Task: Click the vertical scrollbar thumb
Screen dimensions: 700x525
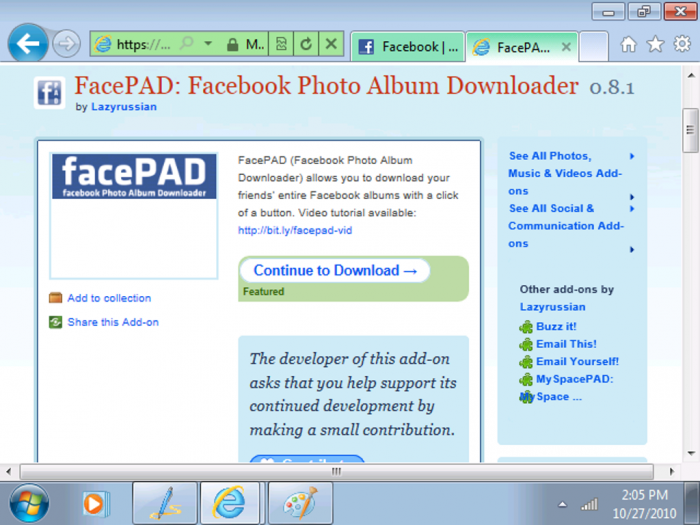Action: 691,130
